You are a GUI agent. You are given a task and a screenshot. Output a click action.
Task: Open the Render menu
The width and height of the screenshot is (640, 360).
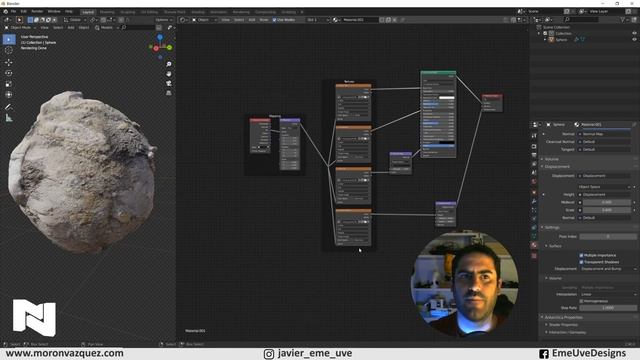click(37, 11)
